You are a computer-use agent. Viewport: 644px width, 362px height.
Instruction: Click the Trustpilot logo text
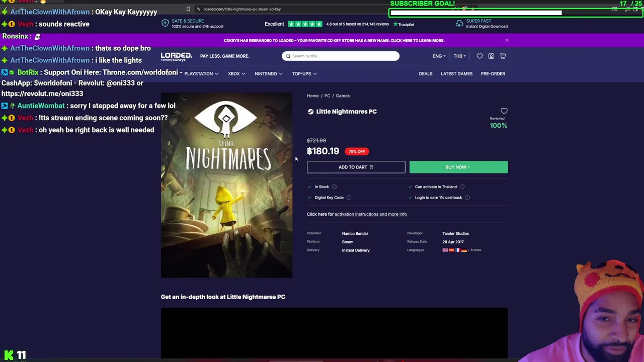(404, 24)
